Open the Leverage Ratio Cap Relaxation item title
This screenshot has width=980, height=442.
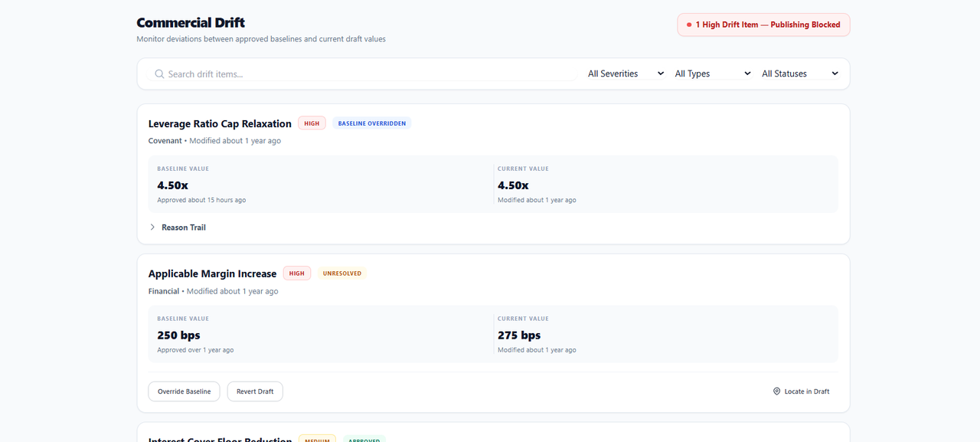click(220, 124)
